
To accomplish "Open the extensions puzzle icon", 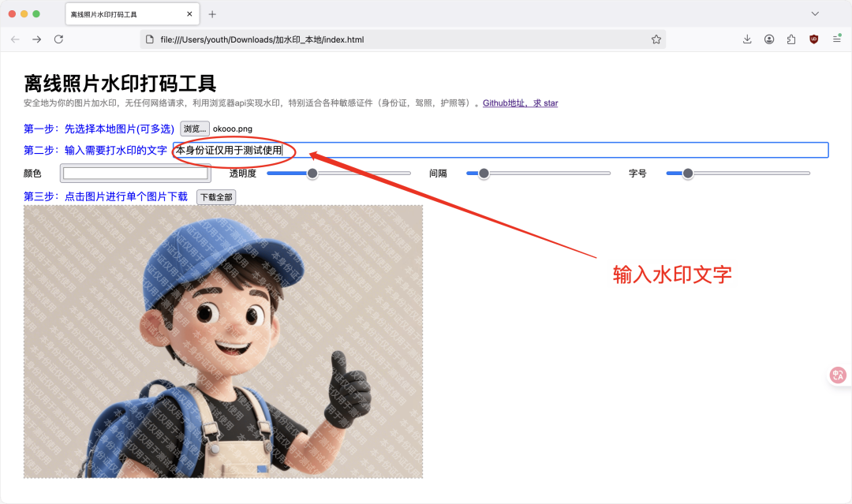I will [791, 37].
